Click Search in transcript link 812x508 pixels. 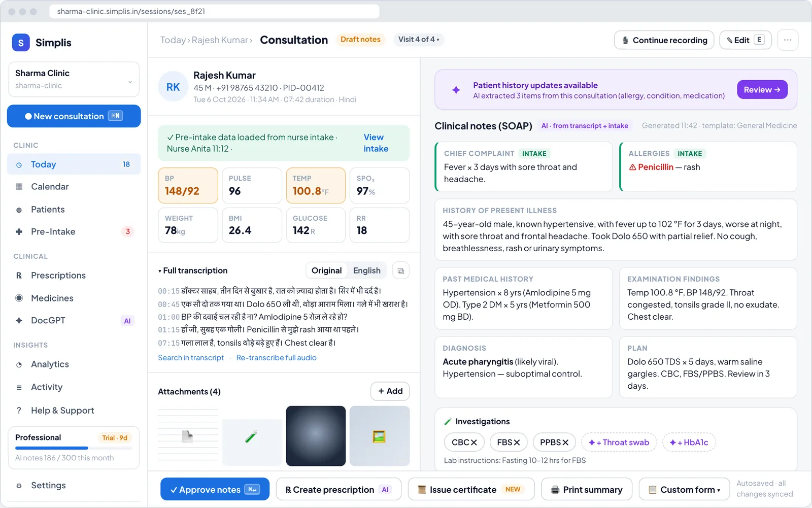pos(191,358)
